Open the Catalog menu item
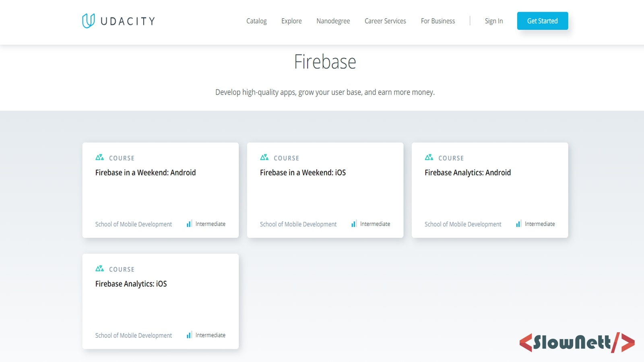 (256, 21)
